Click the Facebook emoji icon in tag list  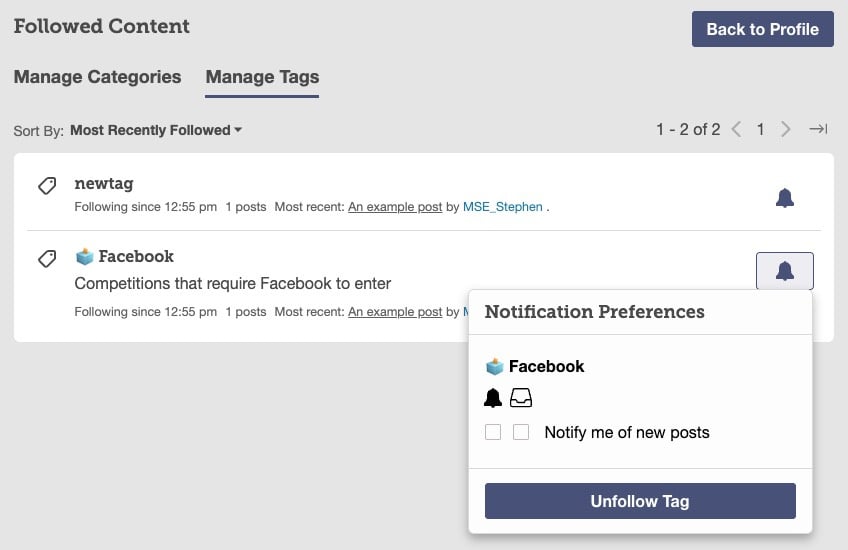[84, 256]
